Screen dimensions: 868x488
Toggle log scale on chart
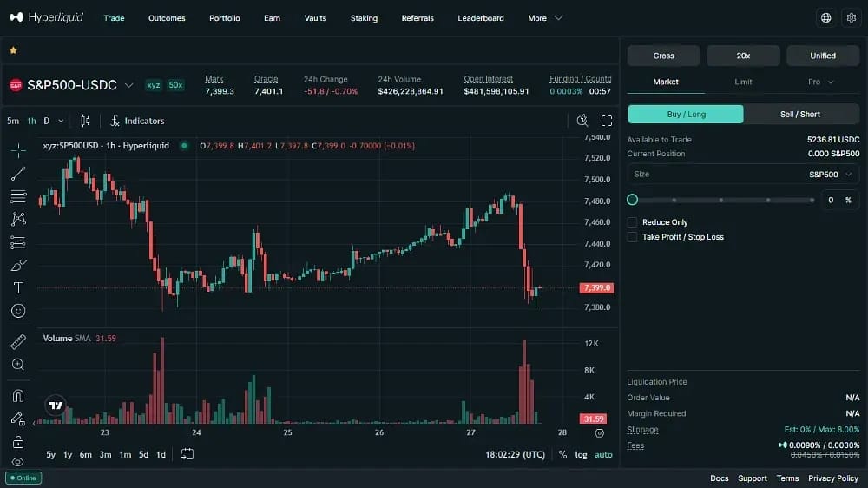click(x=581, y=454)
